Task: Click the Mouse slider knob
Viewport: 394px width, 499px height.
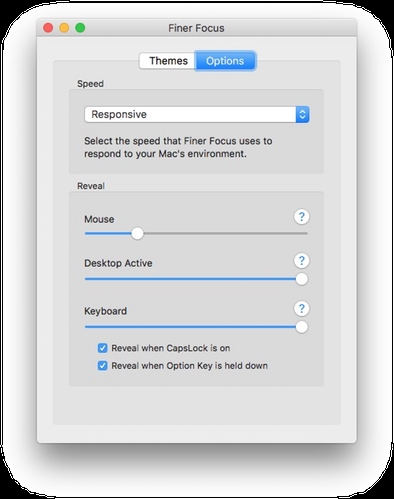Action: pyautogui.click(x=137, y=234)
